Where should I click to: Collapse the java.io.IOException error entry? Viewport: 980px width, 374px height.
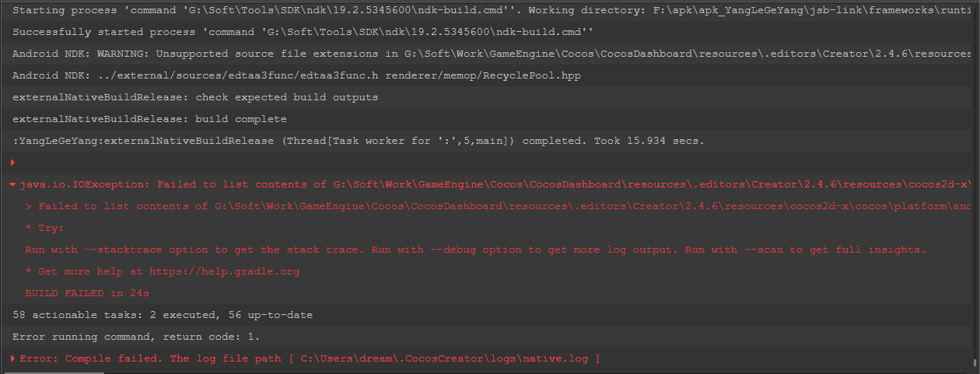coord(13,184)
